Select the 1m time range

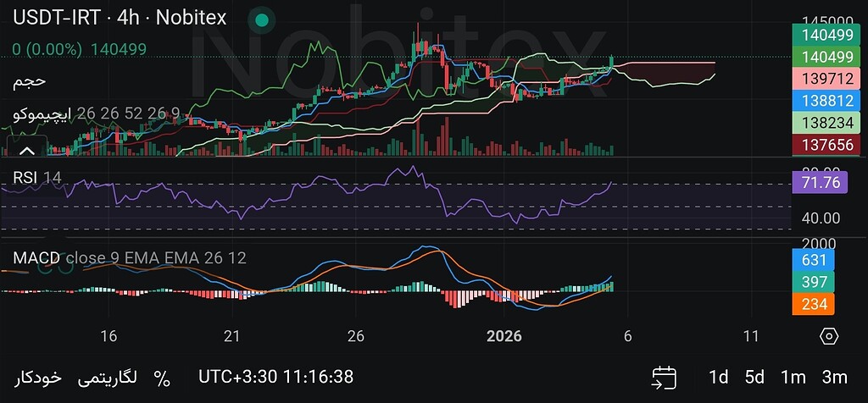point(793,378)
